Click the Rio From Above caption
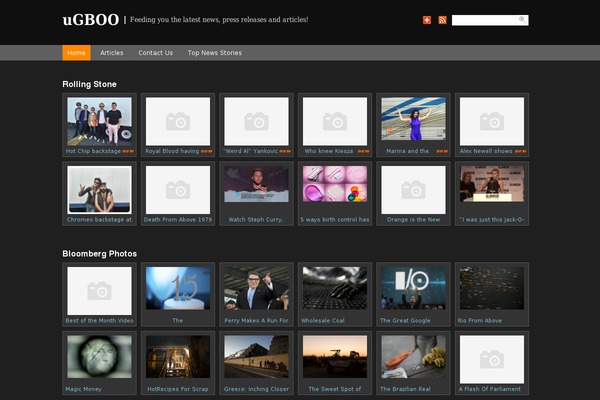The image size is (600, 400). point(480,321)
